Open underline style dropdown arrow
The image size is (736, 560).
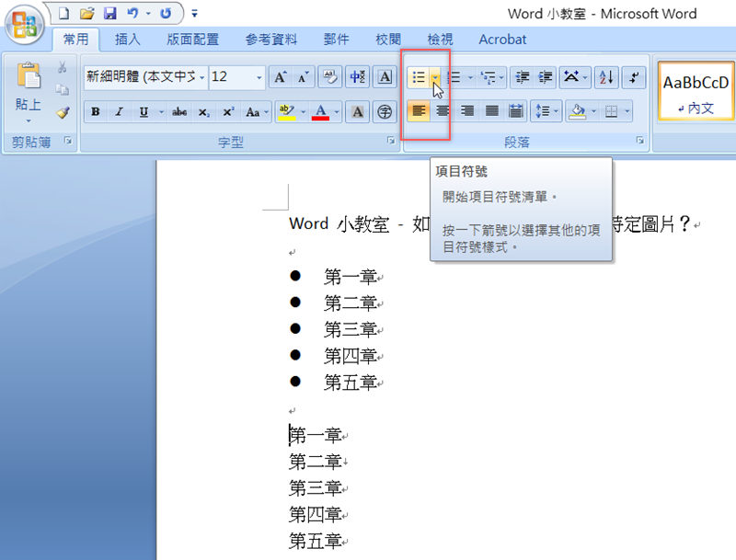161,111
